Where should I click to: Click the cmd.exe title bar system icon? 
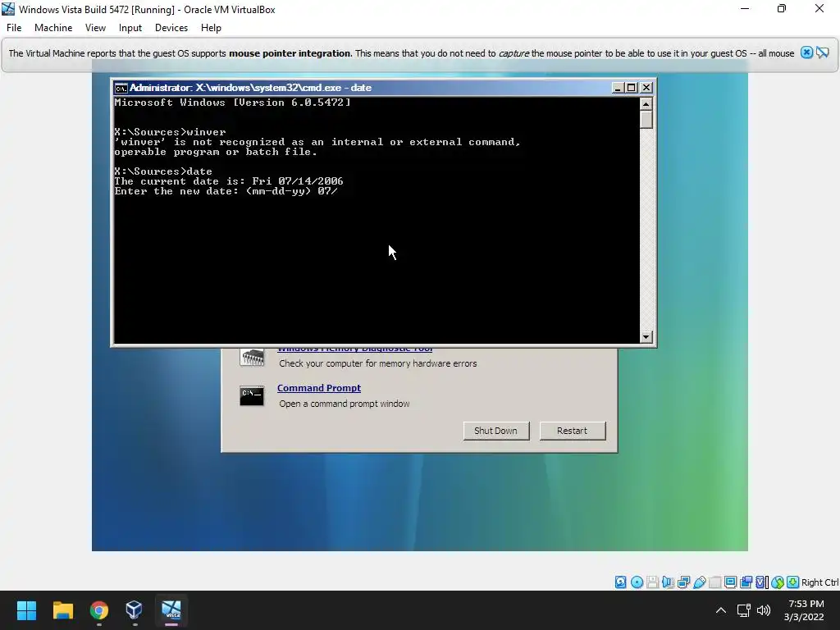point(121,88)
